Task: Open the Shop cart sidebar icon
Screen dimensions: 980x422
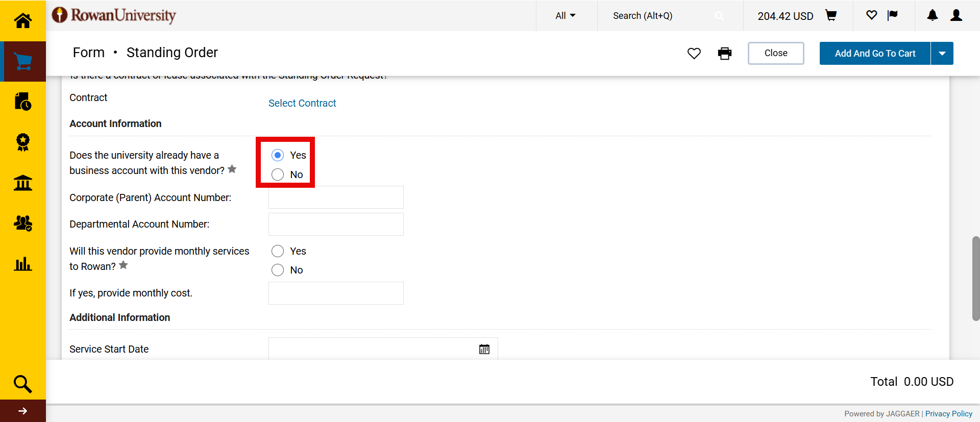Action: pos(22,61)
